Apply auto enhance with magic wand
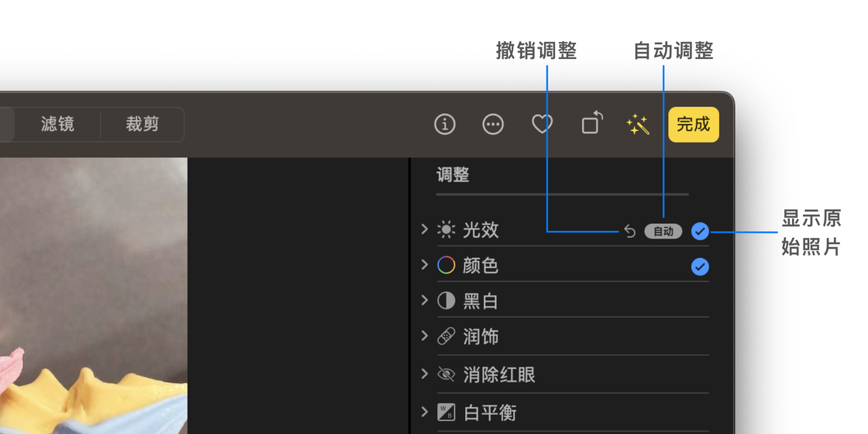Image resolution: width=868 pixels, height=434 pixels. [x=638, y=124]
